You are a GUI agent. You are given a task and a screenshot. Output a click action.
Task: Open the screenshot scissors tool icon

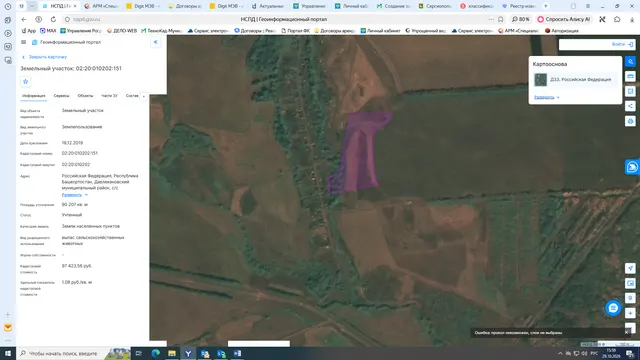[602, 19]
